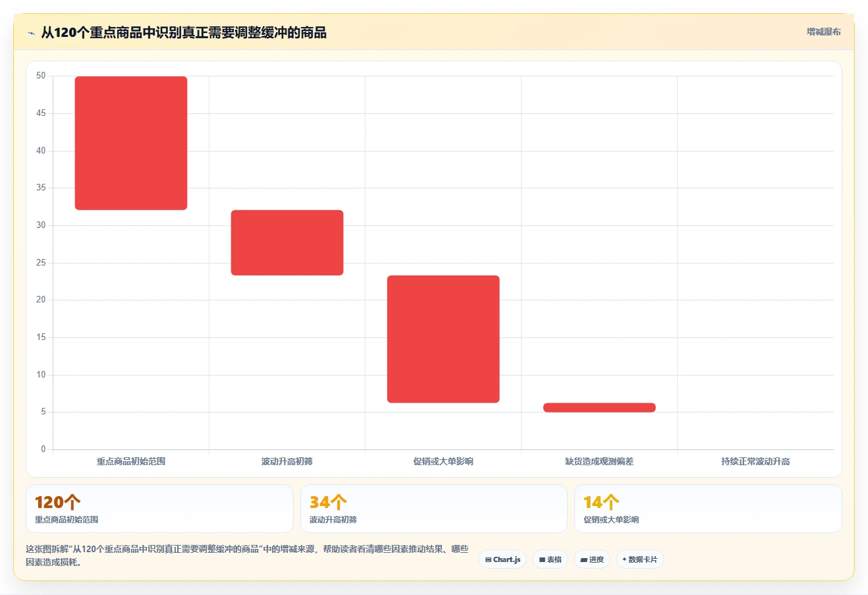Click the y-axis tick label 35
The width and height of the screenshot is (868, 595).
(41, 188)
